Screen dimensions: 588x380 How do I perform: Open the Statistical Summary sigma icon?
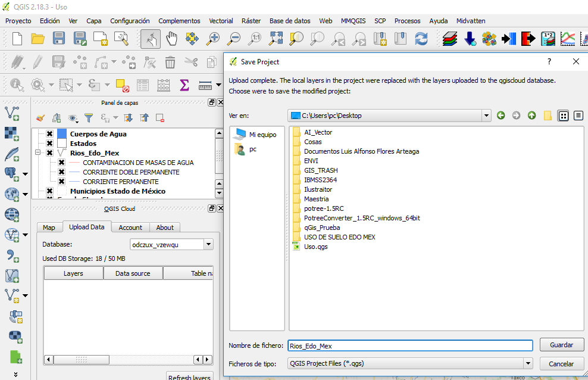(184, 85)
